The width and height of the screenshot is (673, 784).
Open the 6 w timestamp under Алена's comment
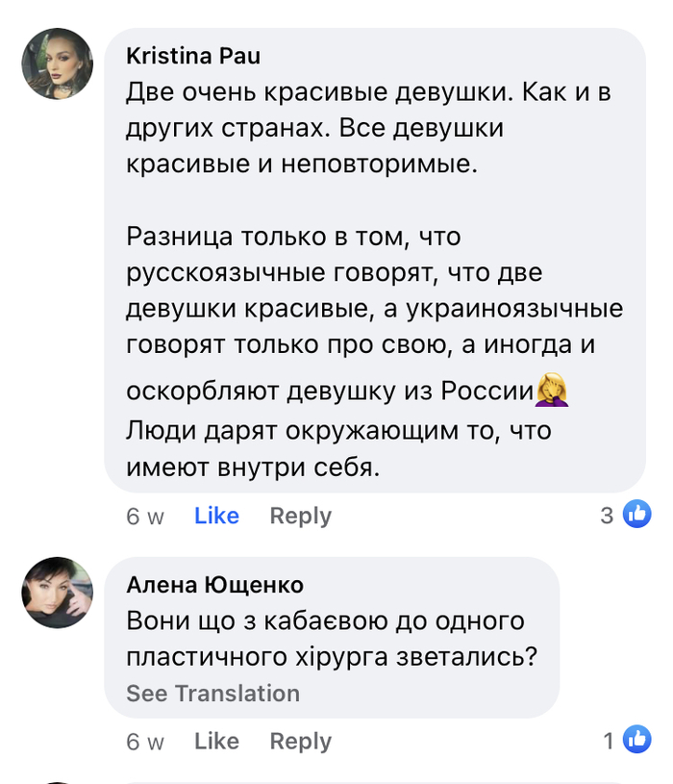click(x=145, y=743)
